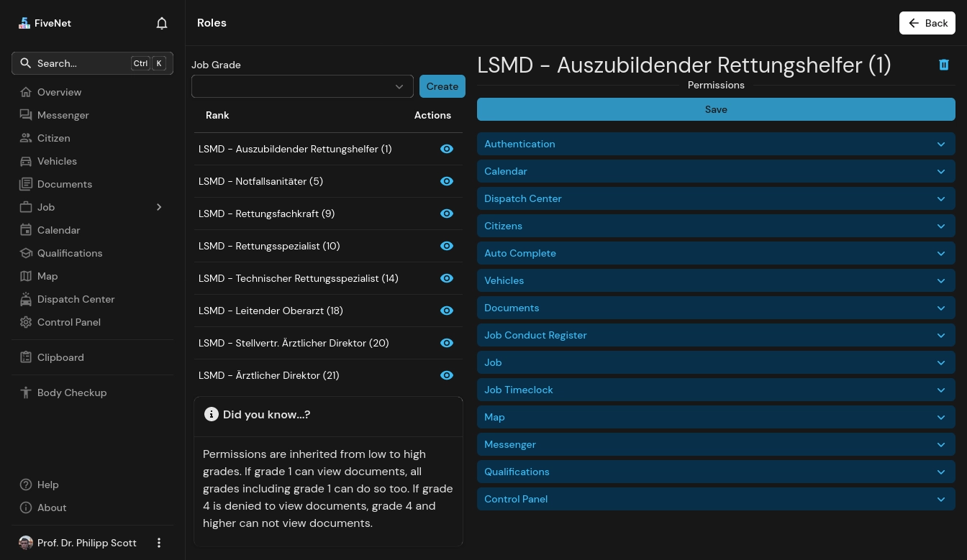
Task: Click the search magnifier icon
Action: (x=25, y=63)
